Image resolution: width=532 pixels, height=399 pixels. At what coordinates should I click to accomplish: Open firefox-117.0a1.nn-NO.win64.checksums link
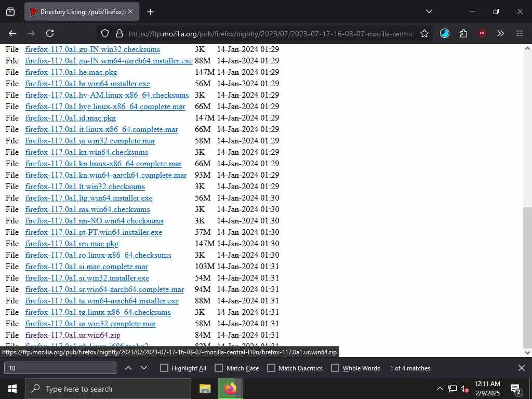click(95, 221)
